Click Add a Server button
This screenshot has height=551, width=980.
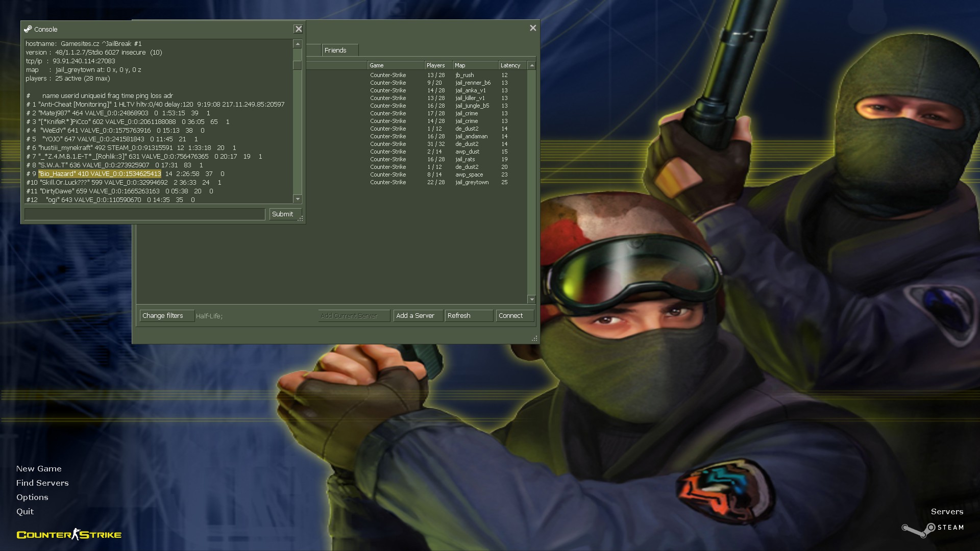418,316
